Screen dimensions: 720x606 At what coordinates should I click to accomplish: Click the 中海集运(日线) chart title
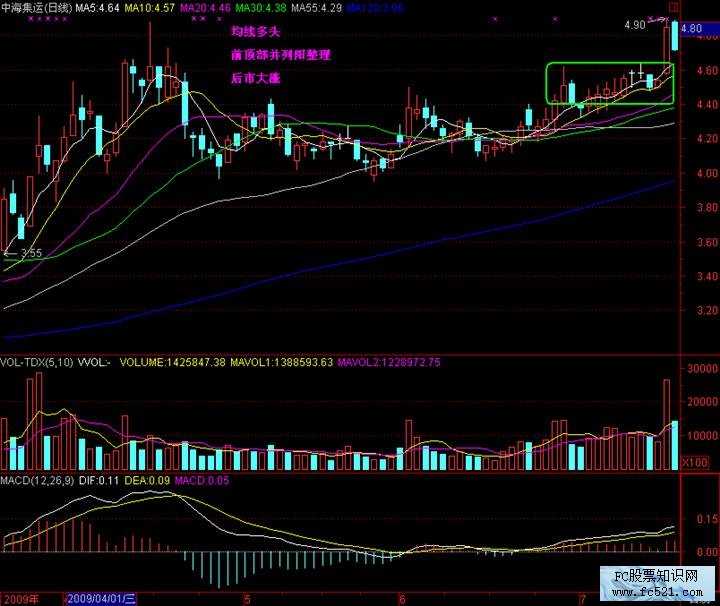(x=37, y=8)
